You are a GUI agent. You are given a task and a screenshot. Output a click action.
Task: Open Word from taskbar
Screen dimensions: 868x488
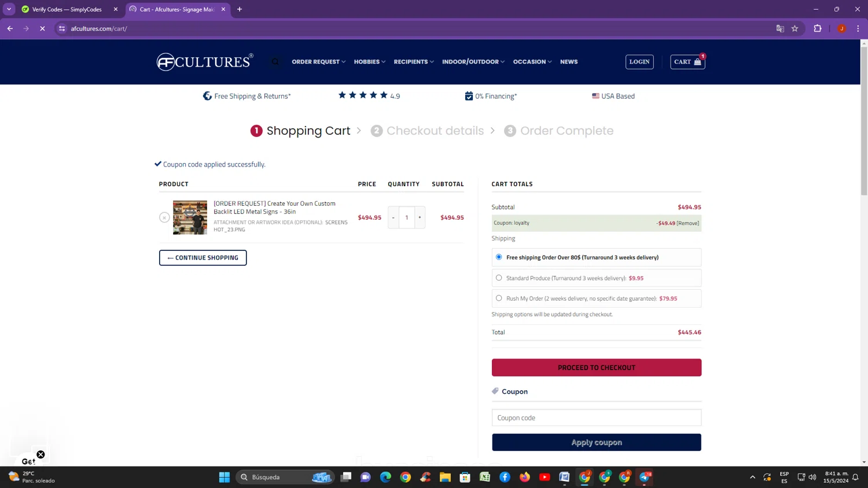click(x=564, y=477)
